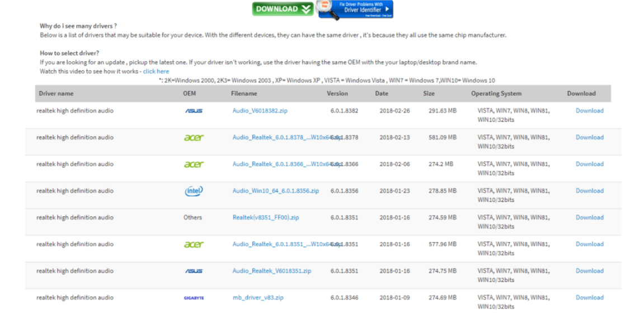
Task: Click the 'Download' column header
Action: tap(581, 94)
